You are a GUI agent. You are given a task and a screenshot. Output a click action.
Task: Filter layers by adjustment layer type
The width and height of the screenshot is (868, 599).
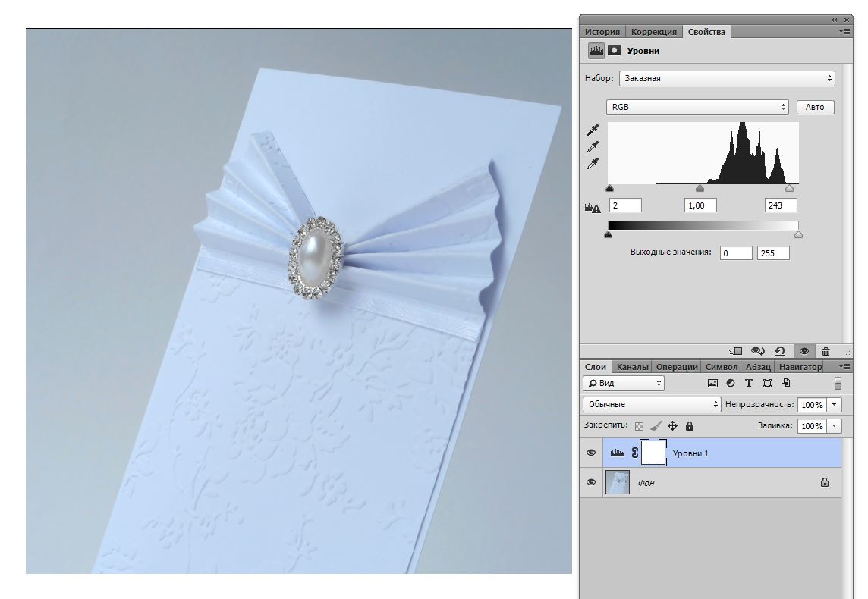click(731, 383)
